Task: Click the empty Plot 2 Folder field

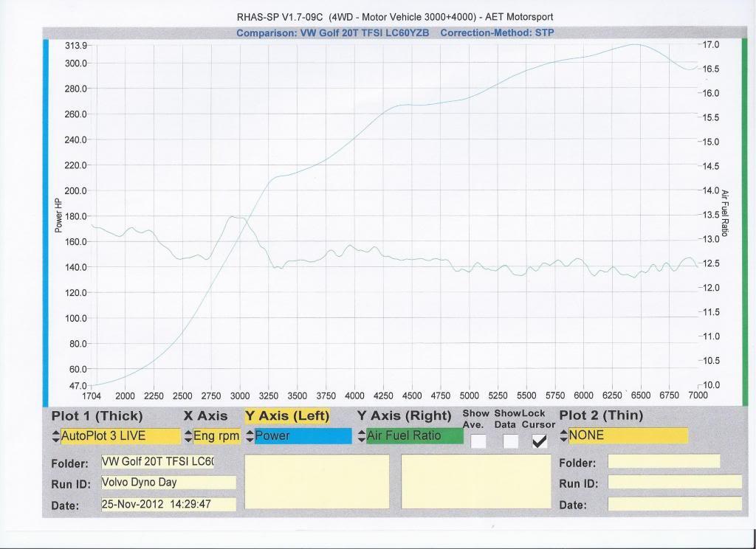Action: point(663,462)
